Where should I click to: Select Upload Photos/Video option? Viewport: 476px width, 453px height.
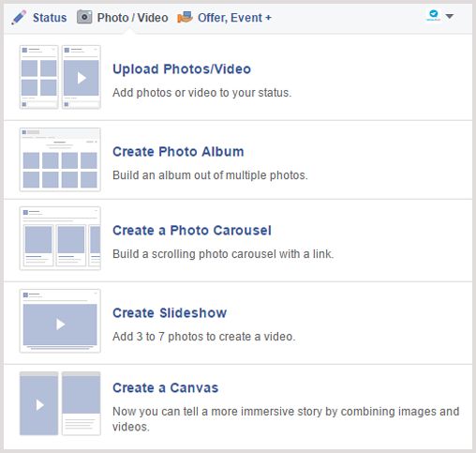[182, 69]
